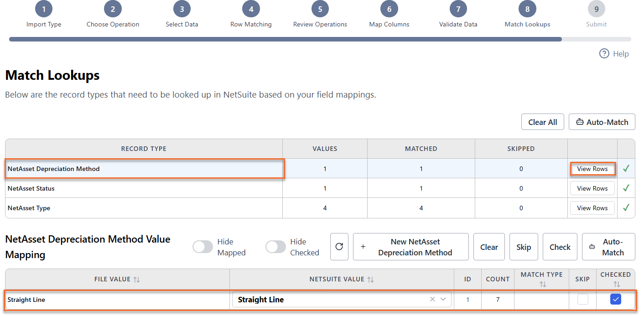Viewport: 644px width, 316px height.
Task: Sort by File Value column arrows
Action: (136, 280)
